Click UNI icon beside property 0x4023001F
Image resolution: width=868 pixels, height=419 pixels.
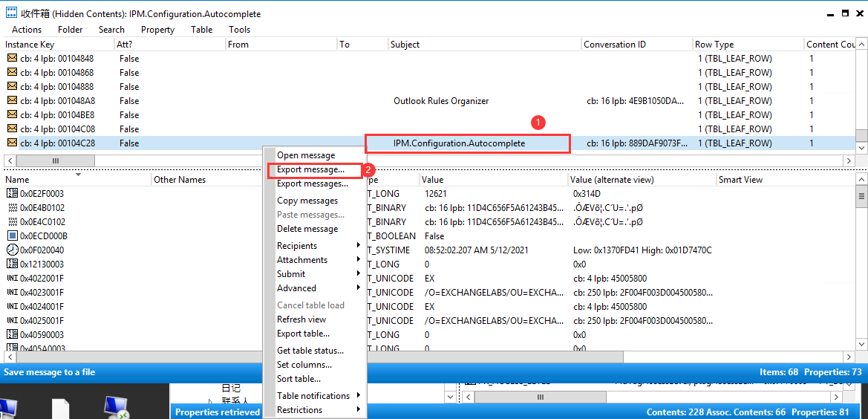[12, 292]
